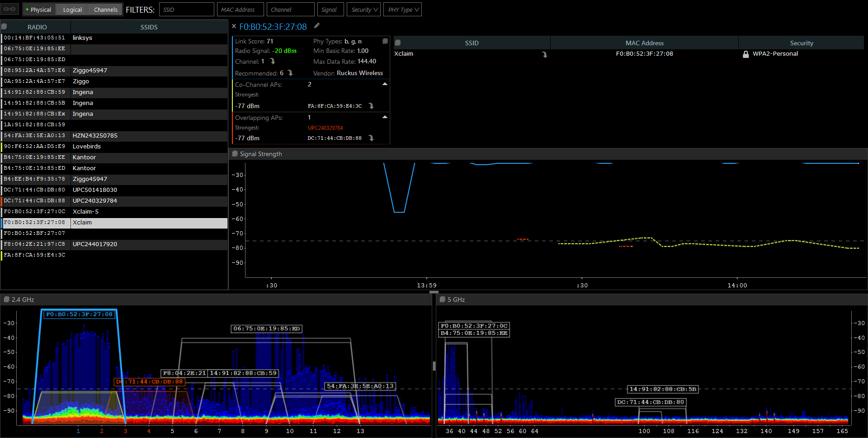Screen dimensions: 868x438
Task: Click channel 6 on the 2.4 GHz axis
Action: (x=196, y=431)
